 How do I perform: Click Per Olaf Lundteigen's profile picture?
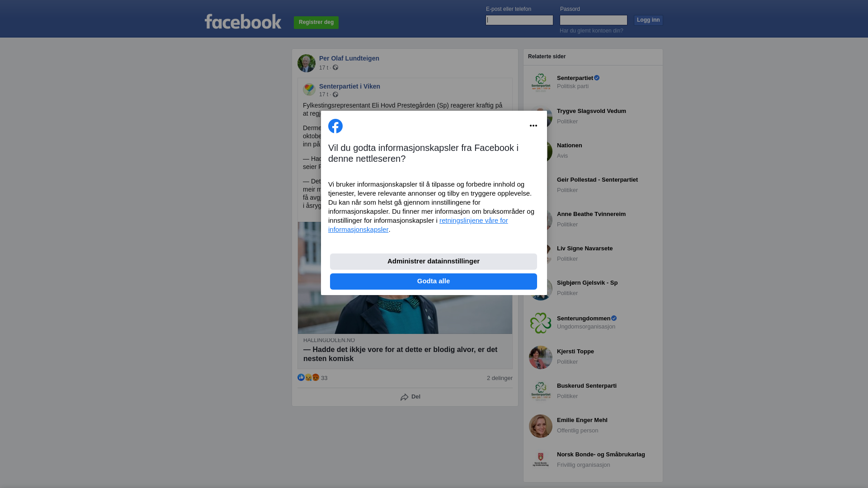307,63
